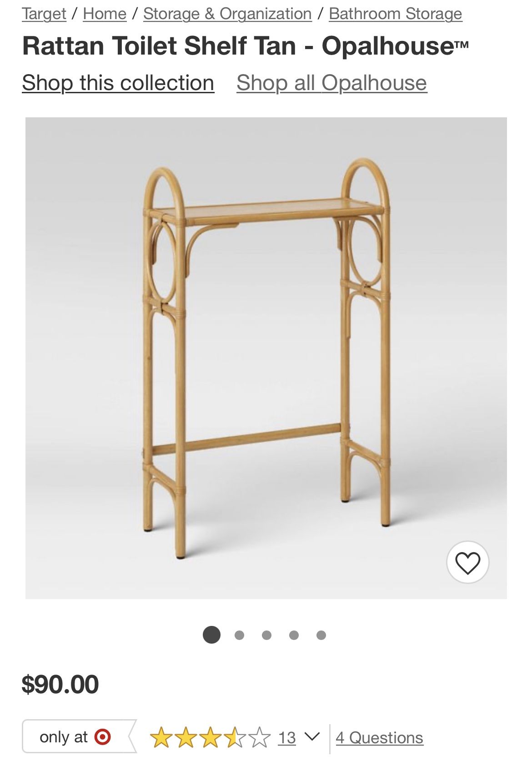Expand the ratings breakdown chevron
The width and height of the screenshot is (532, 761).
point(311,736)
